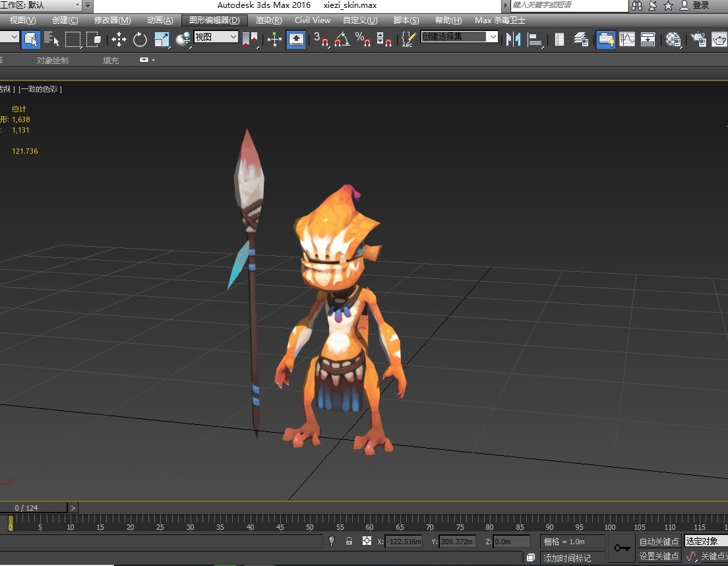
Task: Click the Select by Name icon
Action: (x=51, y=40)
